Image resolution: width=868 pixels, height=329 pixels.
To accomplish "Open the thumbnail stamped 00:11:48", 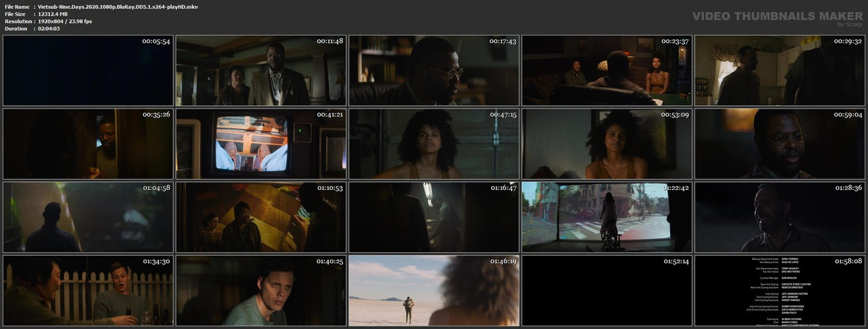I will (x=261, y=71).
